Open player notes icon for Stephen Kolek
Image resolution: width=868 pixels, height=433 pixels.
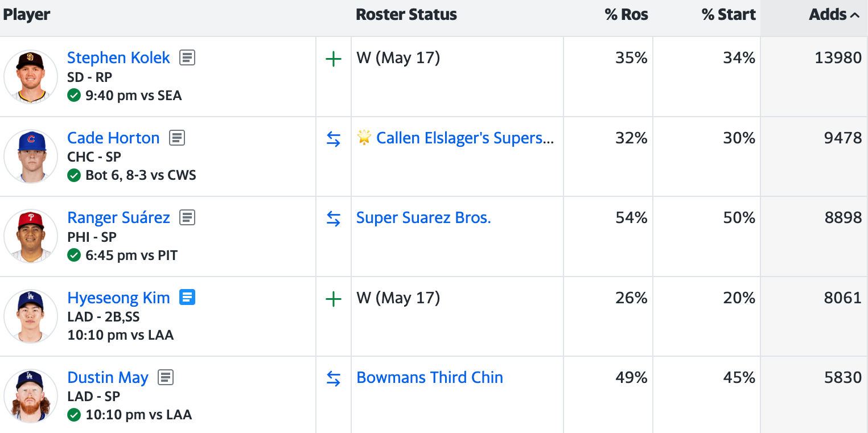(187, 57)
